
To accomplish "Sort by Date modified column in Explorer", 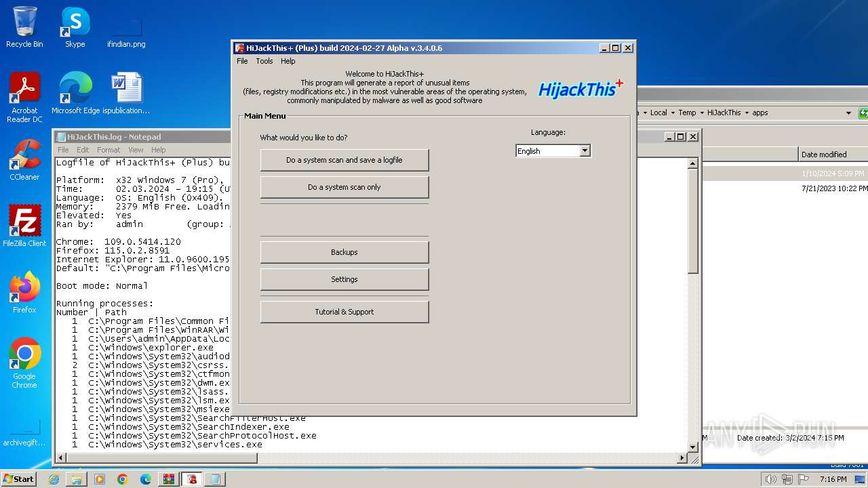I will 833,155.
